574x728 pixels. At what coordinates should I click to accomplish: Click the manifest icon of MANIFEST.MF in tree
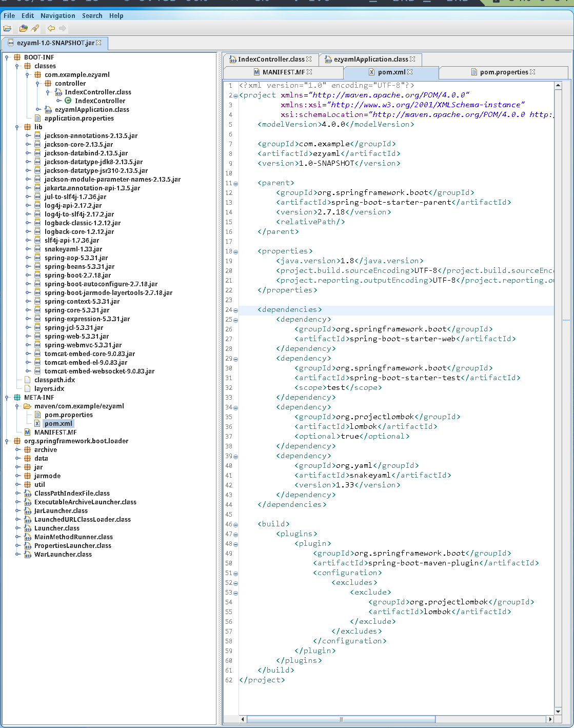click(x=28, y=432)
